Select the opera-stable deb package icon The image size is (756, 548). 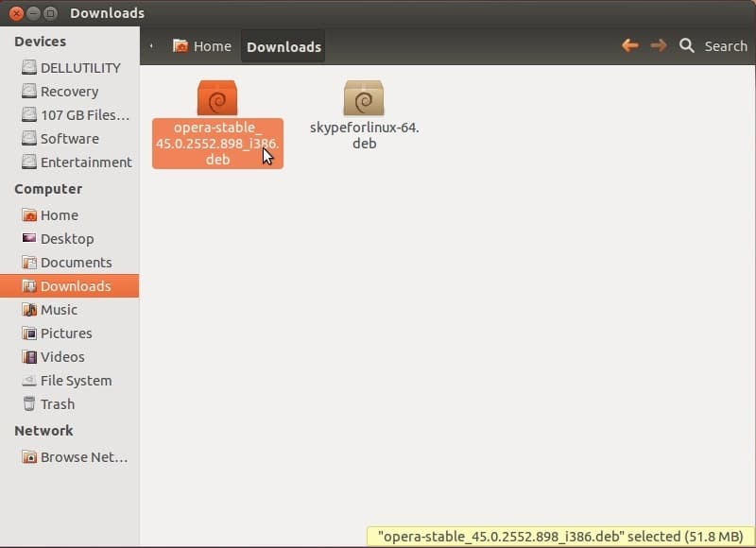[x=217, y=98]
